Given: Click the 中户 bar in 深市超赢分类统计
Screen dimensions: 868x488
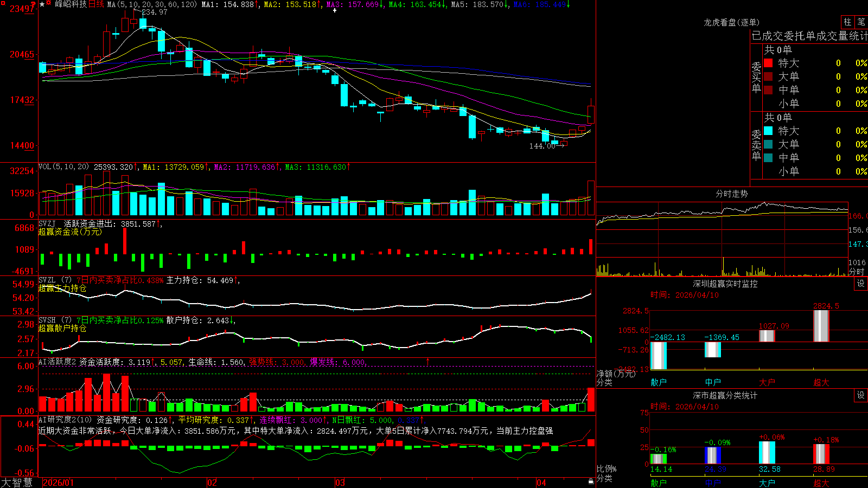Looking at the screenshot, I should pyautogui.click(x=713, y=455).
